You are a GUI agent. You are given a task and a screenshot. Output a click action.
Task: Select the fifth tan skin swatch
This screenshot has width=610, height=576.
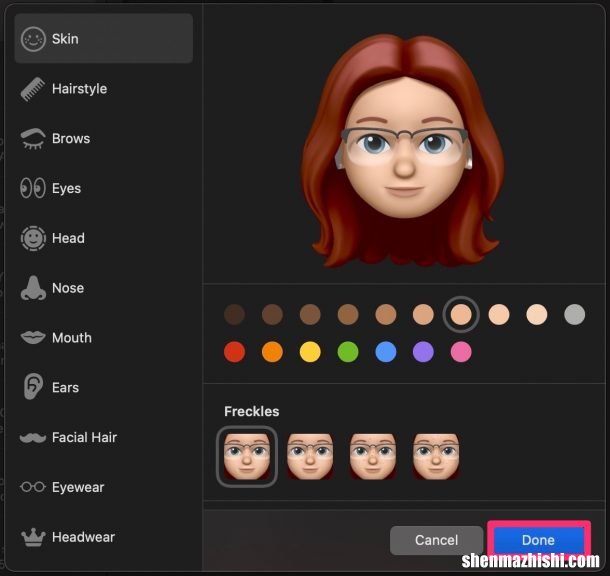coord(386,314)
